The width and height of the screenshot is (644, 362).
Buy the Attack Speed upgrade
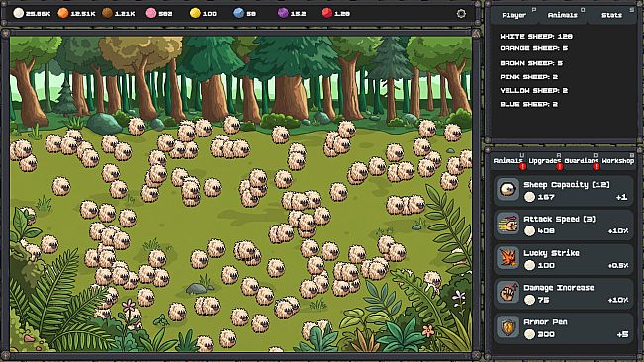pyautogui.click(x=564, y=225)
